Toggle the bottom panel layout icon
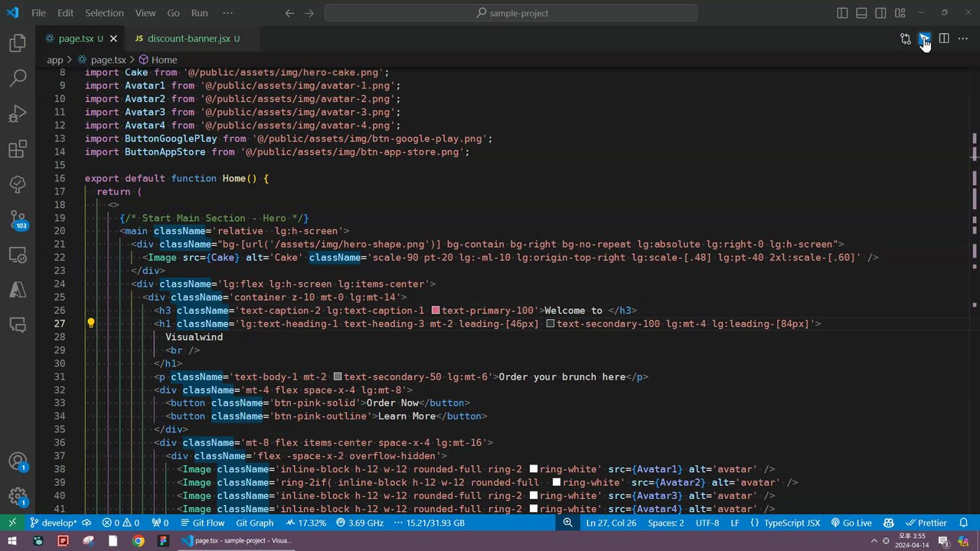The height and width of the screenshot is (551, 980). tap(861, 13)
